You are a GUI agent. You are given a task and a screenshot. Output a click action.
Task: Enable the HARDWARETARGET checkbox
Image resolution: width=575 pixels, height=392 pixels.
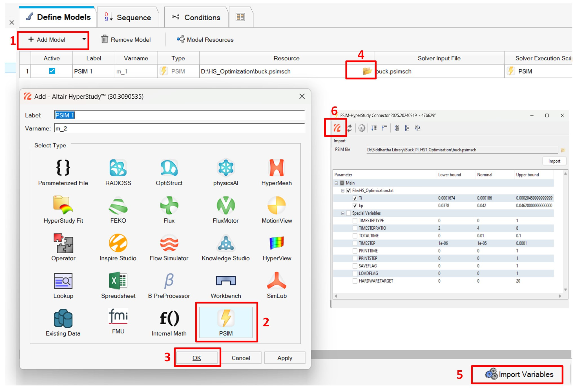355,281
